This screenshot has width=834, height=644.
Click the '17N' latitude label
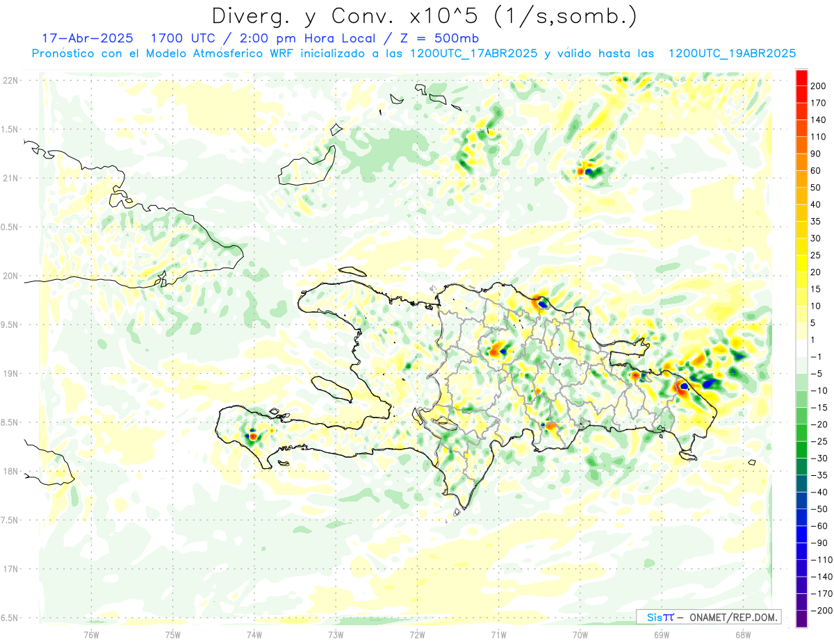click(x=10, y=569)
